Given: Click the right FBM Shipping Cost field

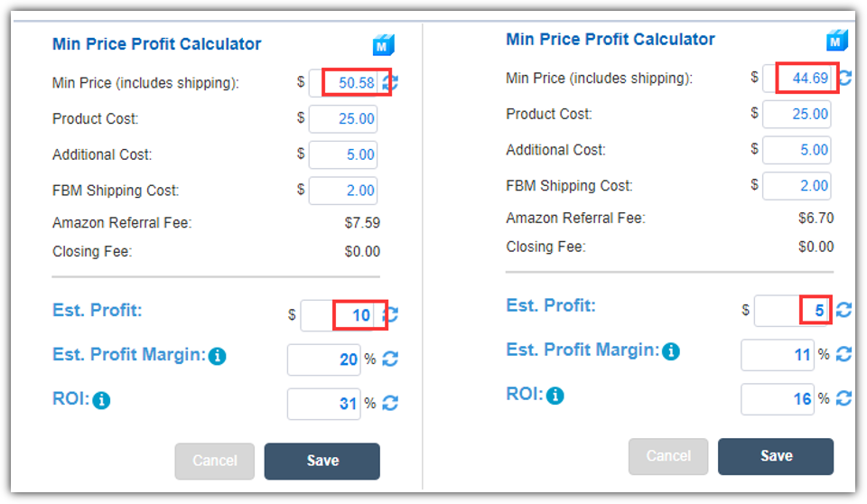Looking at the screenshot, I should point(797,186).
